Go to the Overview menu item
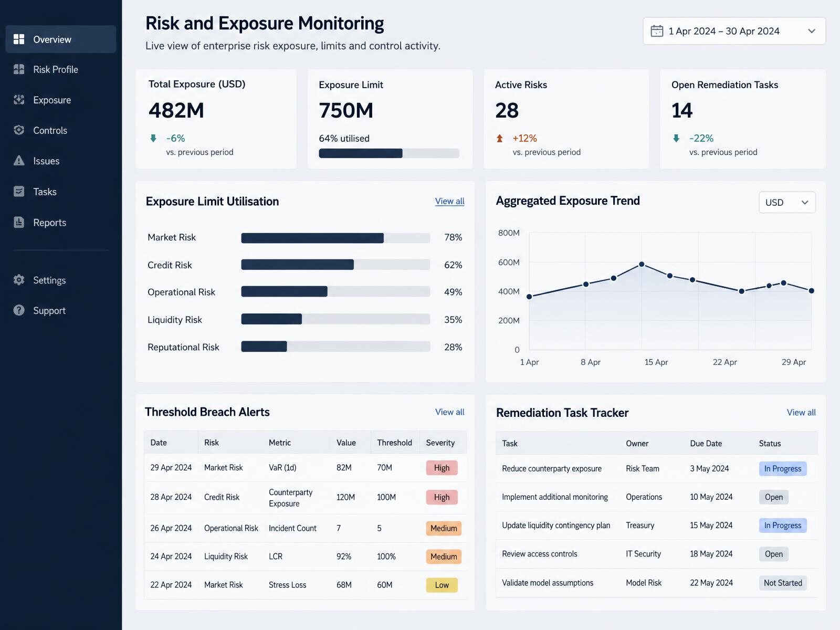The image size is (840, 630). (x=61, y=39)
